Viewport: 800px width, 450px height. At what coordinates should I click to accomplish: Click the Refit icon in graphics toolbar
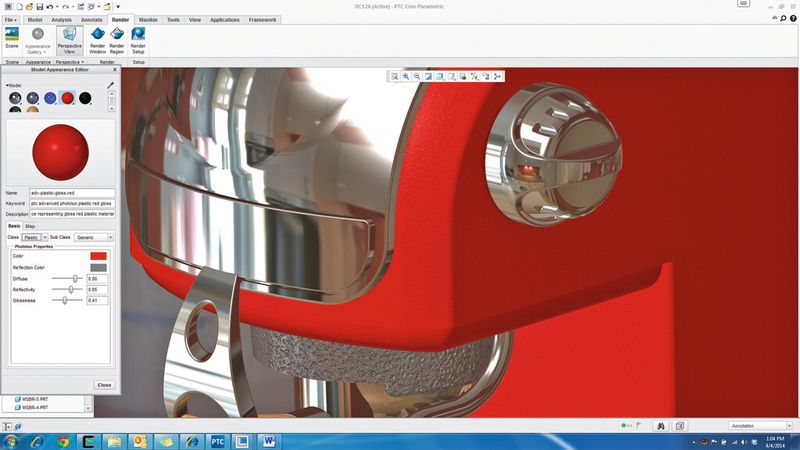(x=394, y=77)
